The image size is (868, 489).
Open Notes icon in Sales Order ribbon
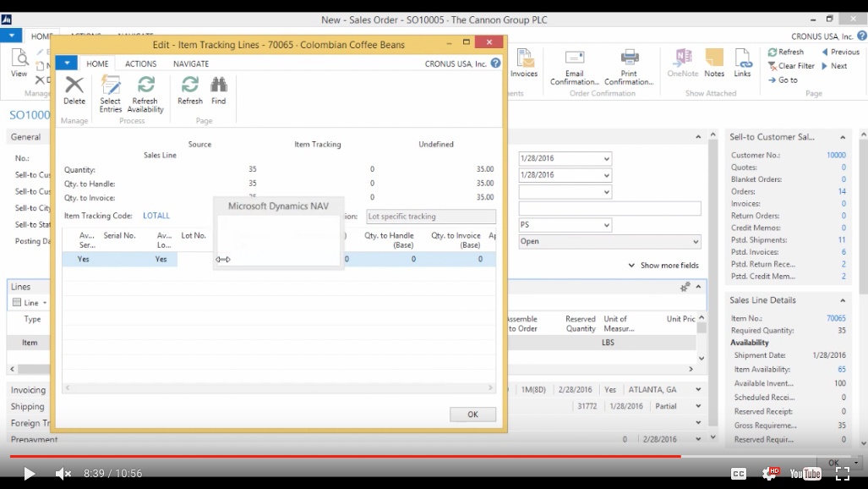714,63
